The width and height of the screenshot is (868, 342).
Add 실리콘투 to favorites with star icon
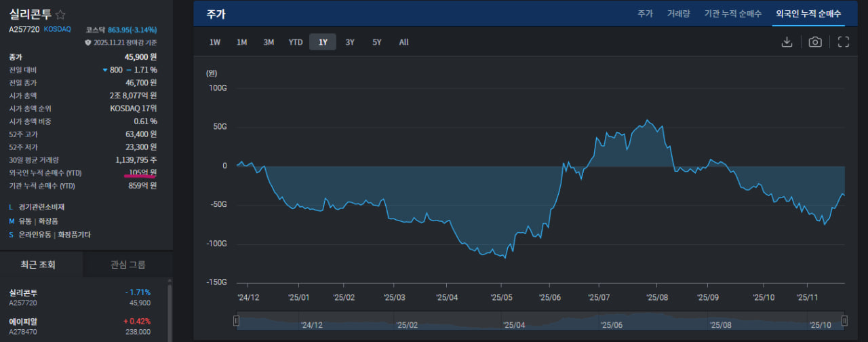pyautogui.click(x=60, y=14)
